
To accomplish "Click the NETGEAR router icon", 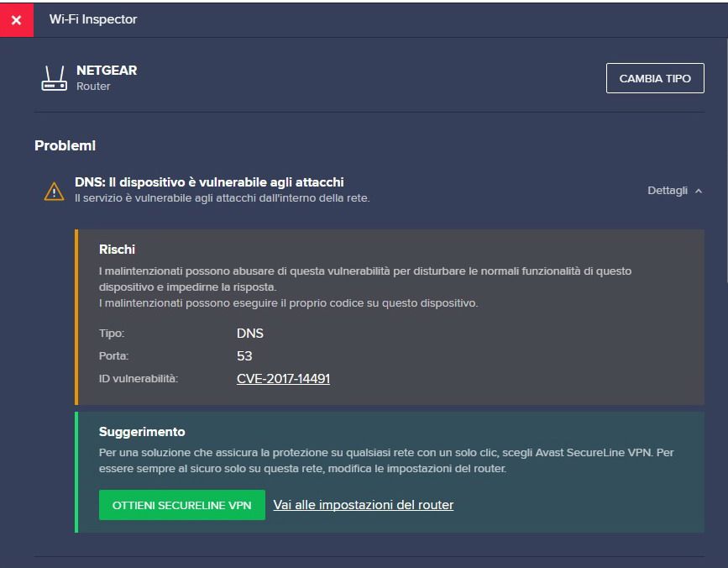I will pos(55,78).
